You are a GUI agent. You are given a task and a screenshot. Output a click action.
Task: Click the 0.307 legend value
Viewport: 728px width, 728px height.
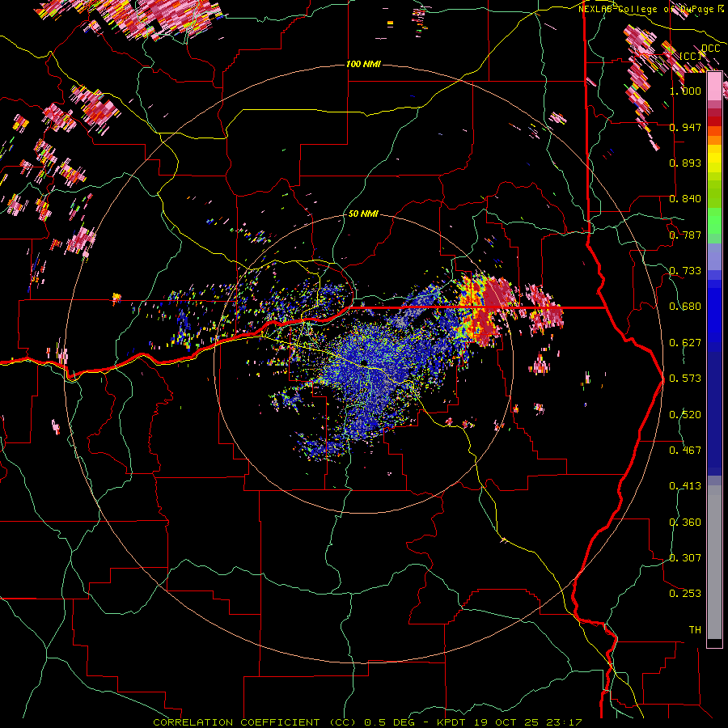point(685,558)
